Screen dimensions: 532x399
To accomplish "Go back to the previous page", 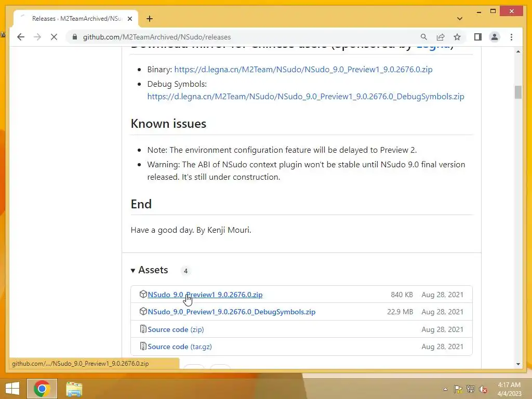I will [21, 37].
